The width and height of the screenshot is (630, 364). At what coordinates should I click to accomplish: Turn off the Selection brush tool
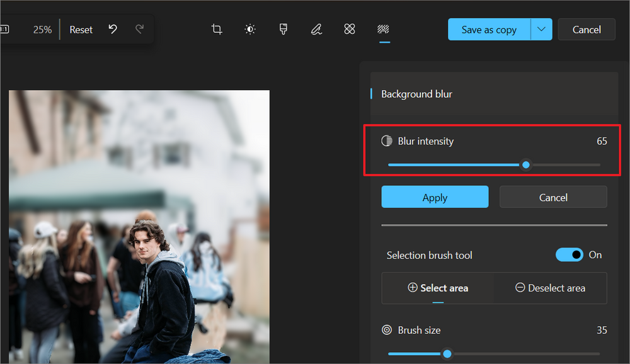570,254
